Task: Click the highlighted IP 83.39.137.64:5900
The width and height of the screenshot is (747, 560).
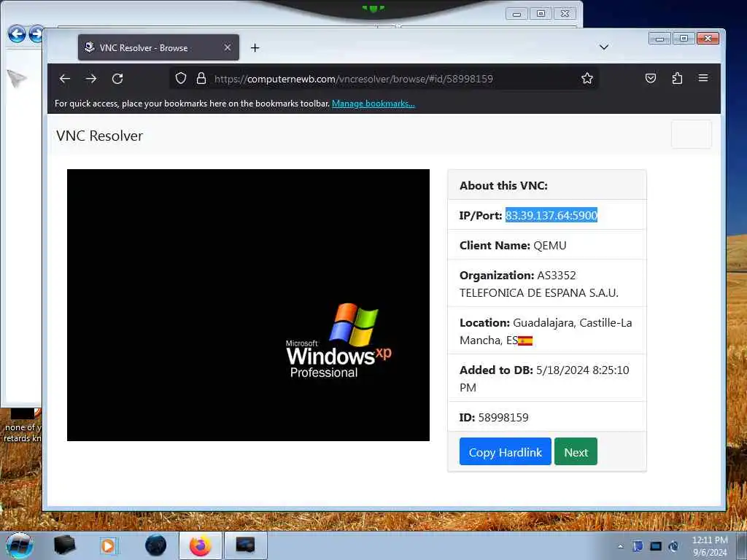Action: (551, 215)
